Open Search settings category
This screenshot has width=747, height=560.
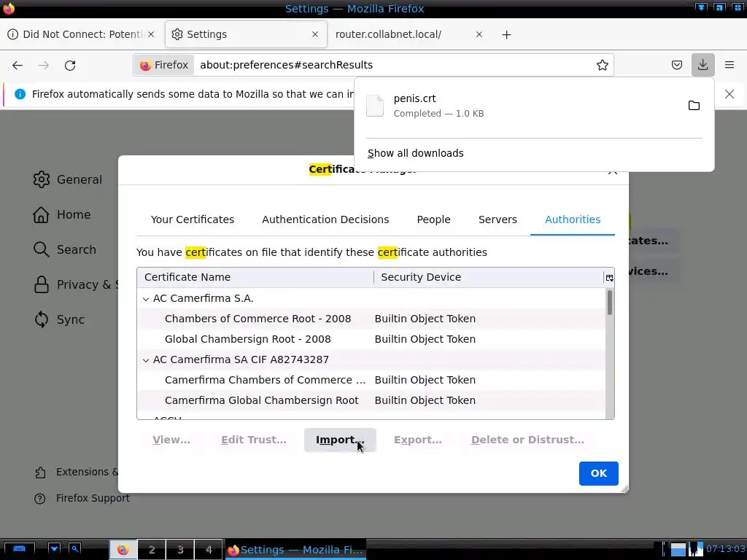(65, 249)
